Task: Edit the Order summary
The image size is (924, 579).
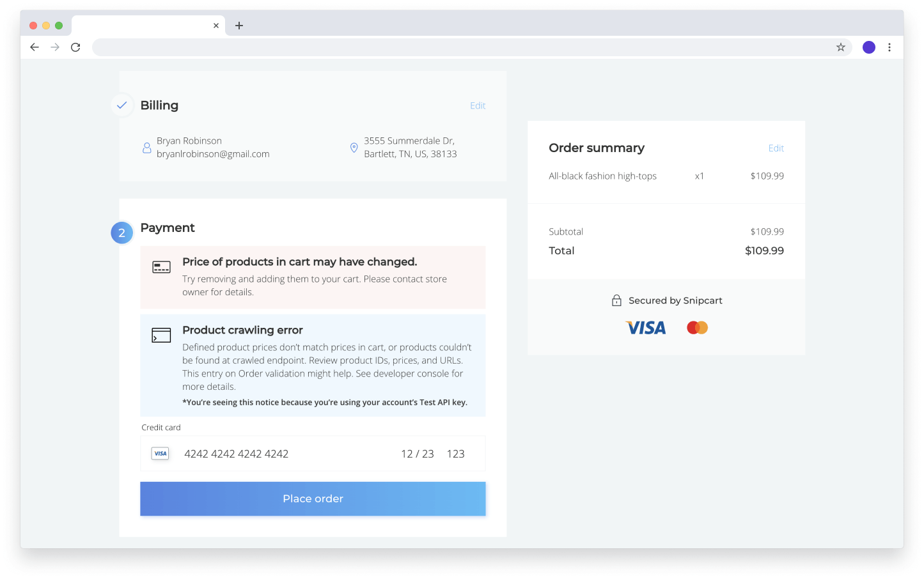Action: click(776, 148)
